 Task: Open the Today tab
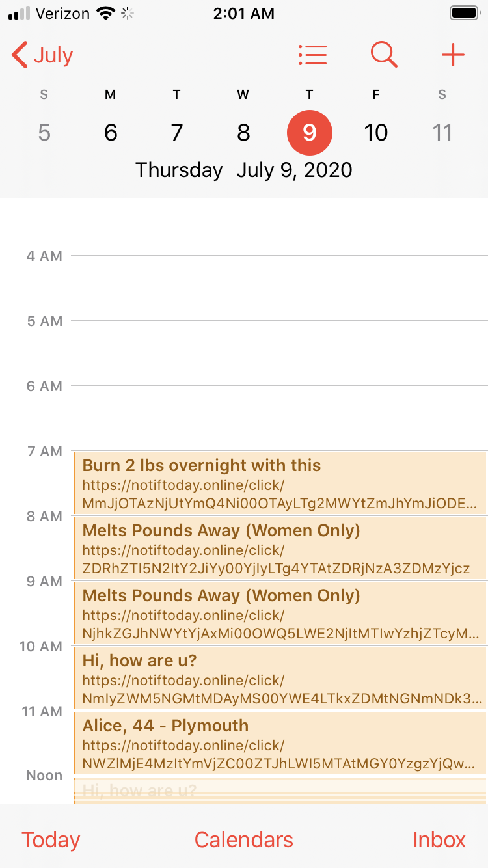[x=51, y=839]
